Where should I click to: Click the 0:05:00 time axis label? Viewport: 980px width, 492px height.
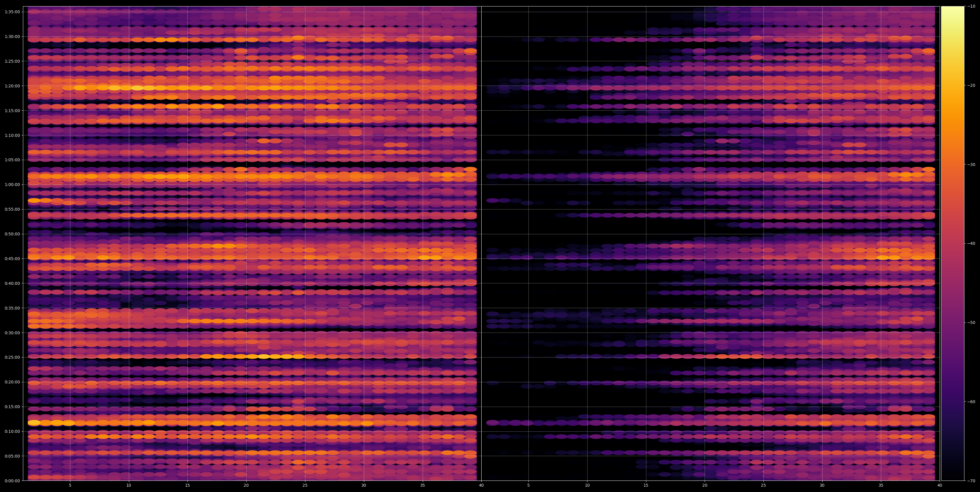[12, 456]
